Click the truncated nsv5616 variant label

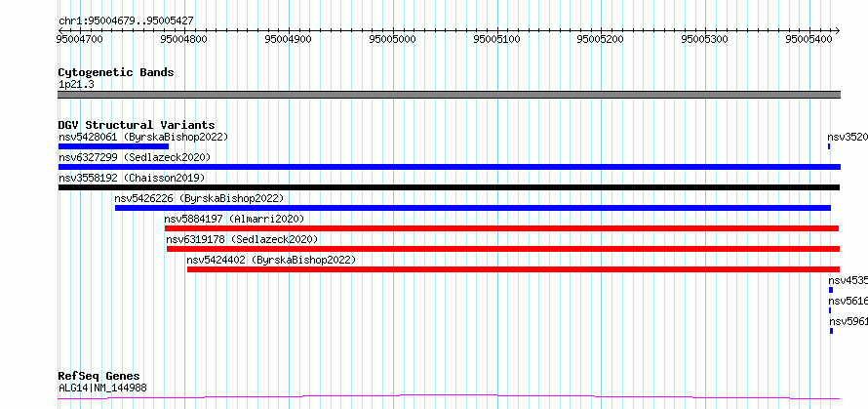coord(848,301)
